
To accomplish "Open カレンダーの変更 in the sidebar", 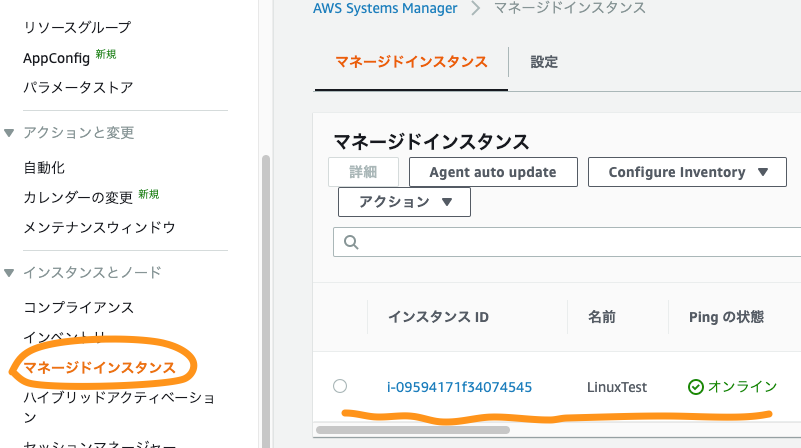I will [78, 197].
